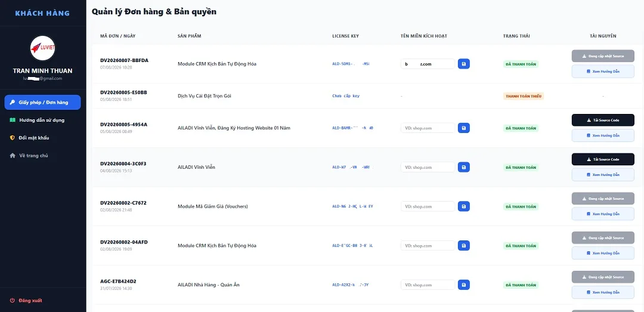Image resolution: width=644 pixels, height=312 pixels.
Task: Save domain for order DV20260804-3C0F3
Action: click(x=464, y=167)
